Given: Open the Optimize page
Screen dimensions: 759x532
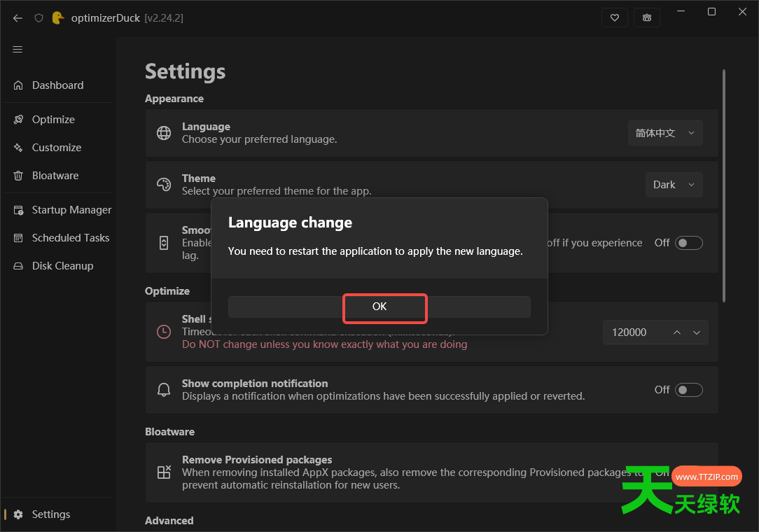Looking at the screenshot, I should 58,120.
